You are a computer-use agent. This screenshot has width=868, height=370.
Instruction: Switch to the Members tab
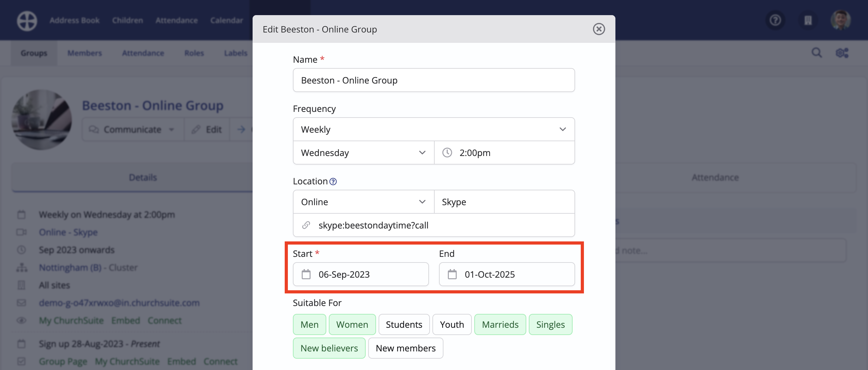click(x=85, y=53)
